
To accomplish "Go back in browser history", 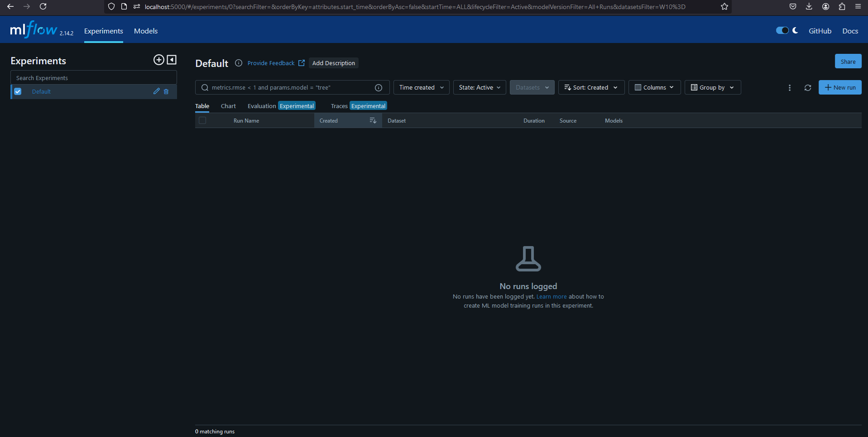I will 10,6.
